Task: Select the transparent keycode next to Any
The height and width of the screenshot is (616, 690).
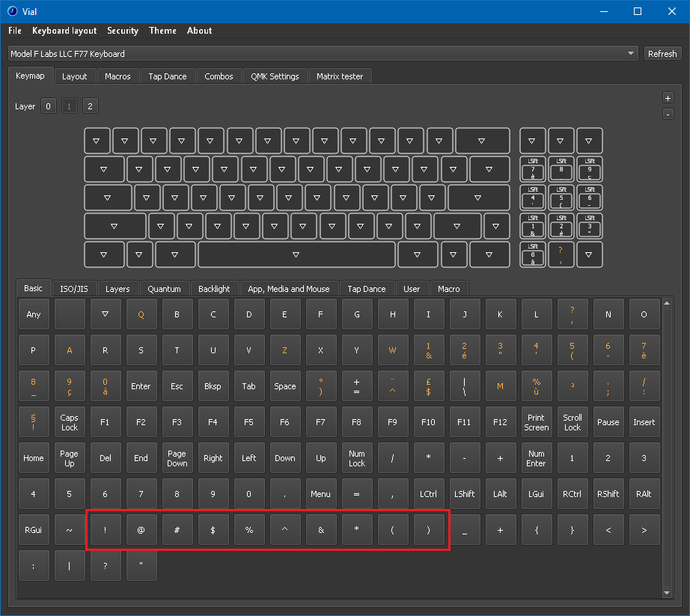Action: point(69,314)
